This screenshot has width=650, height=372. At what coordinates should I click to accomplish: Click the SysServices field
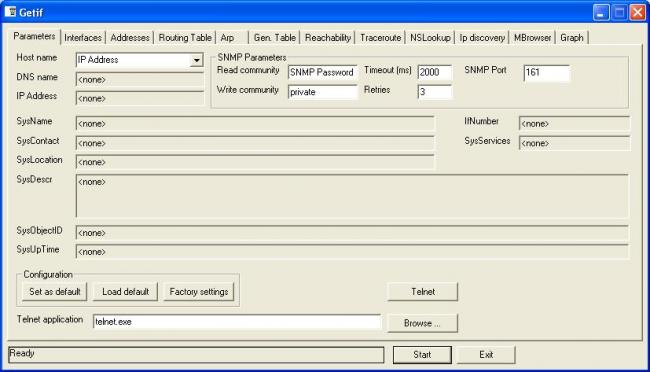pyautogui.click(x=575, y=143)
